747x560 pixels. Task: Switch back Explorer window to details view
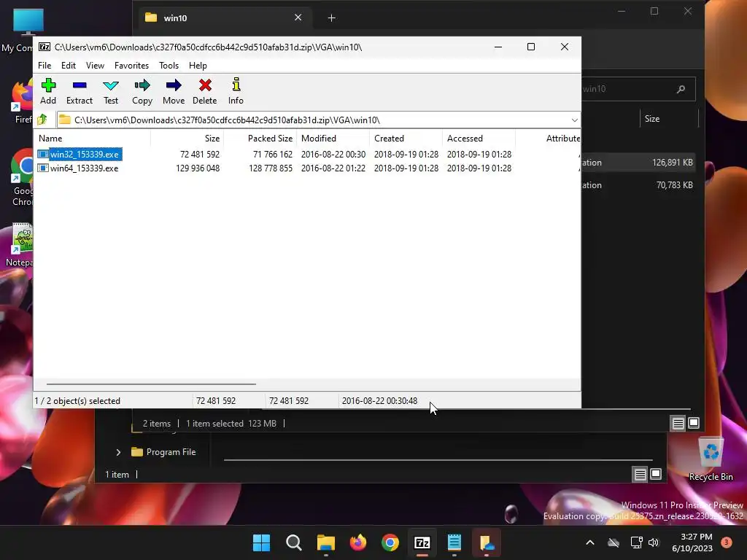click(640, 474)
